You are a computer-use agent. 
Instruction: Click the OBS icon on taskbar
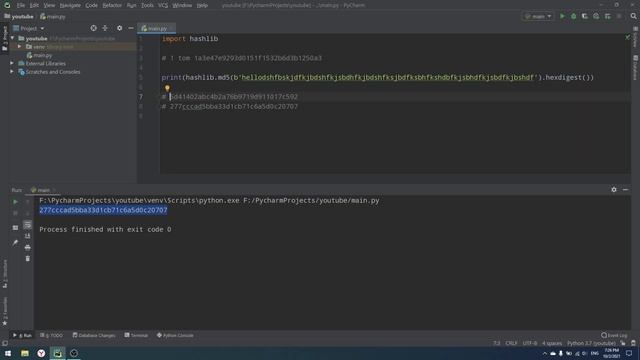coord(74,353)
